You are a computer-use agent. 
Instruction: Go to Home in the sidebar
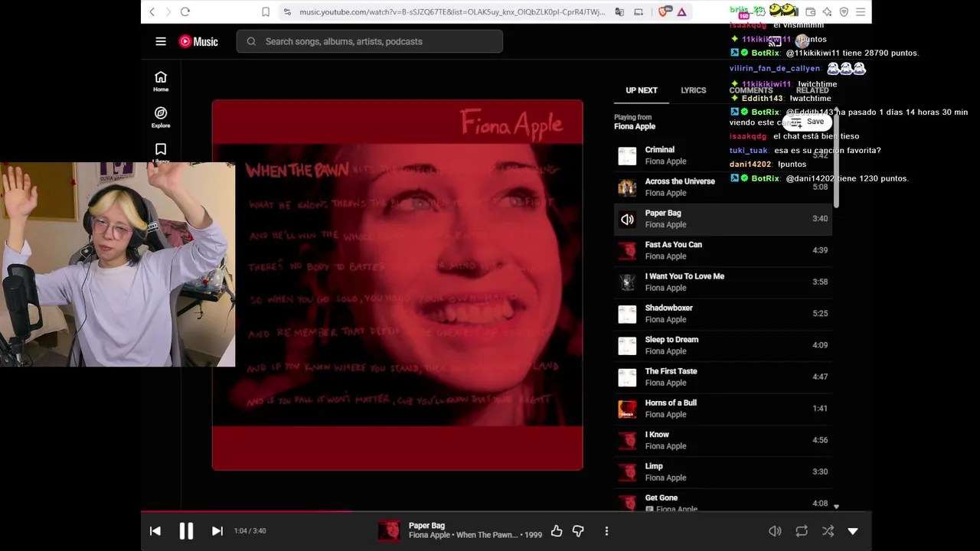161,81
